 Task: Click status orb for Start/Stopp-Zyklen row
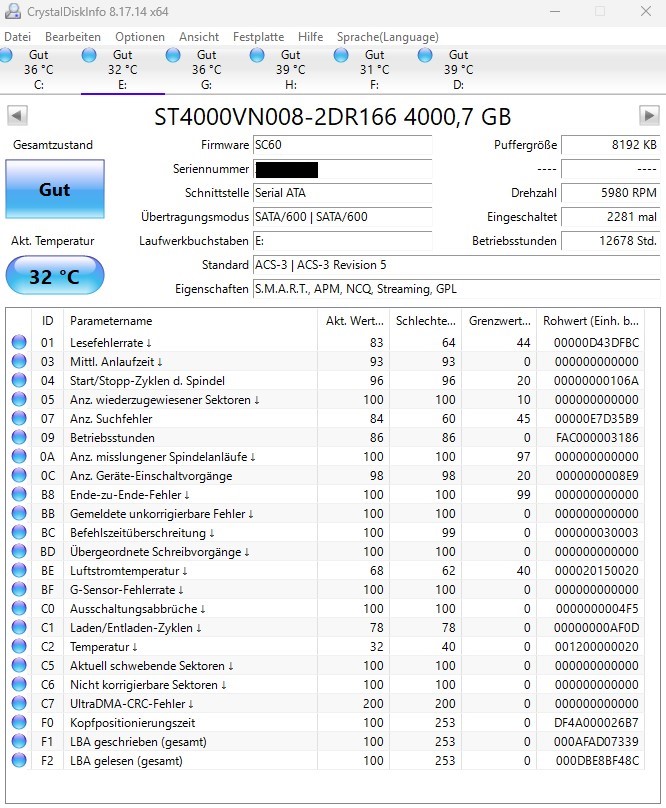coord(19,380)
